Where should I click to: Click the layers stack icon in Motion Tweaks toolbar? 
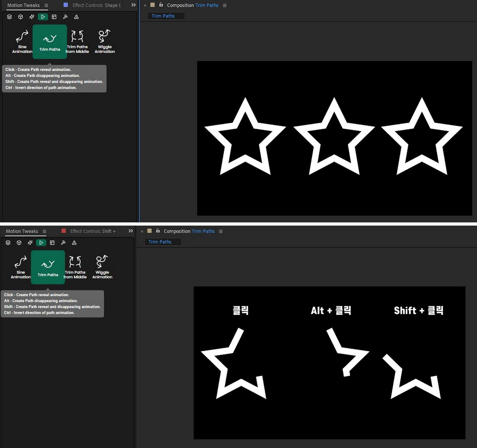click(x=9, y=17)
